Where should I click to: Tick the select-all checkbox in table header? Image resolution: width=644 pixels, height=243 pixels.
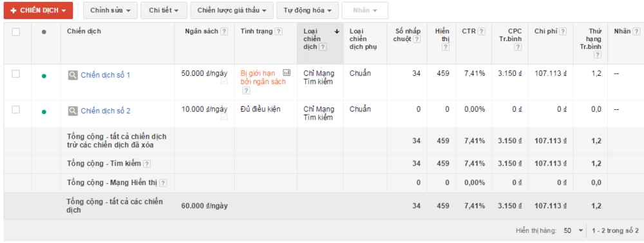tap(16, 32)
